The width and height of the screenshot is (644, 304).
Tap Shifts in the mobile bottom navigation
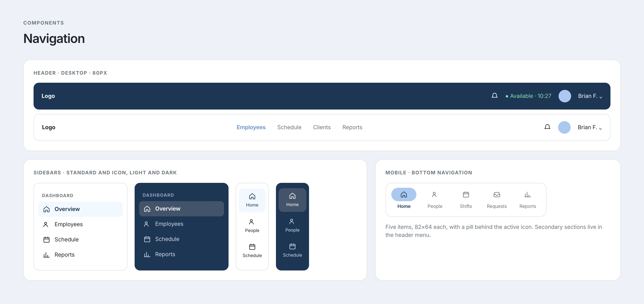pos(466,199)
